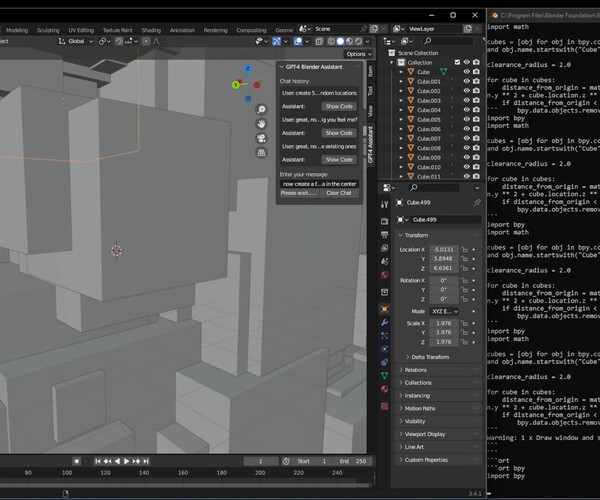Viewport: 600px width, 500px height.
Task: Open the Tool tab in Properties editor
Action: coord(385,205)
